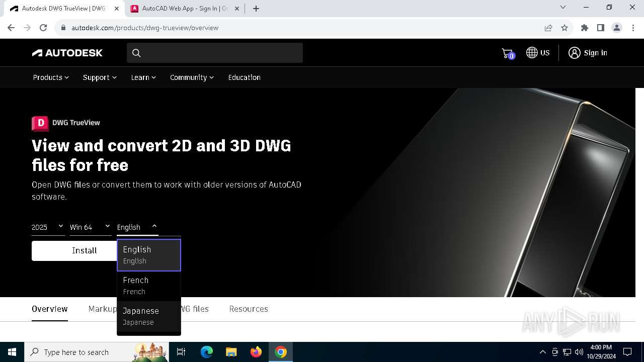This screenshot has height=362, width=644.
Task: Show hidden system tray icons
Action: pos(542,352)
